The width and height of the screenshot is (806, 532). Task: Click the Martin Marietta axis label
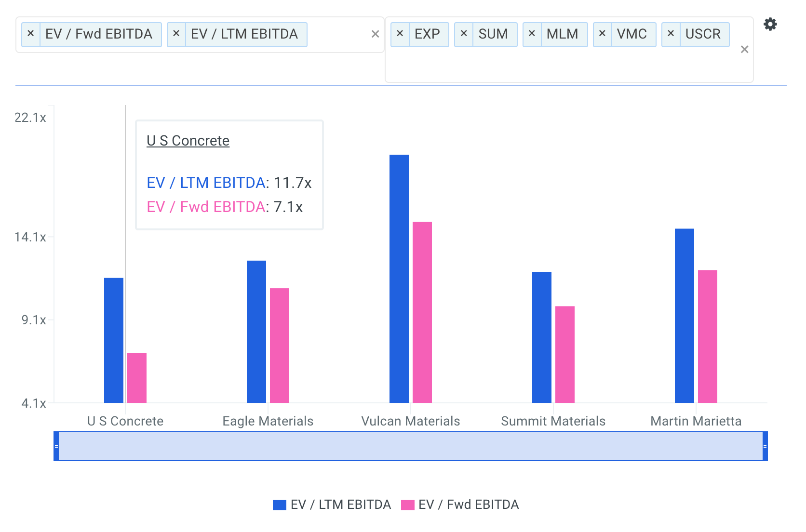coord(696,421)
